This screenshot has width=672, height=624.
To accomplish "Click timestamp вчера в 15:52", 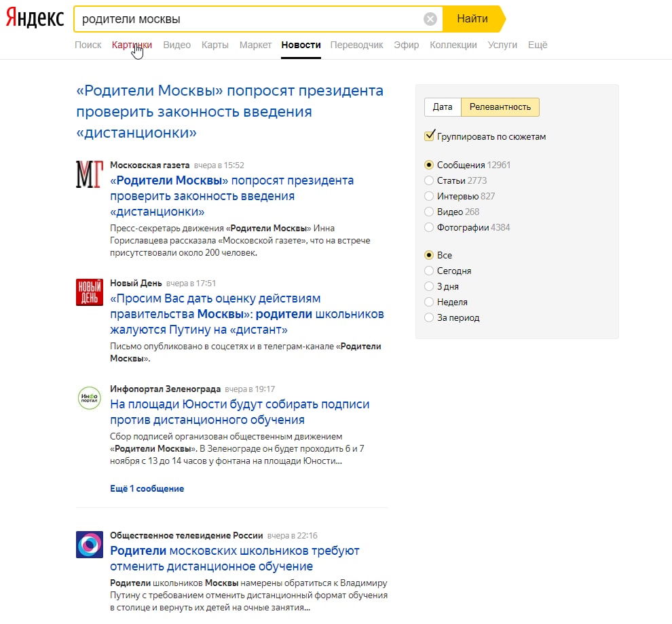I will click(x=219, y=165).
